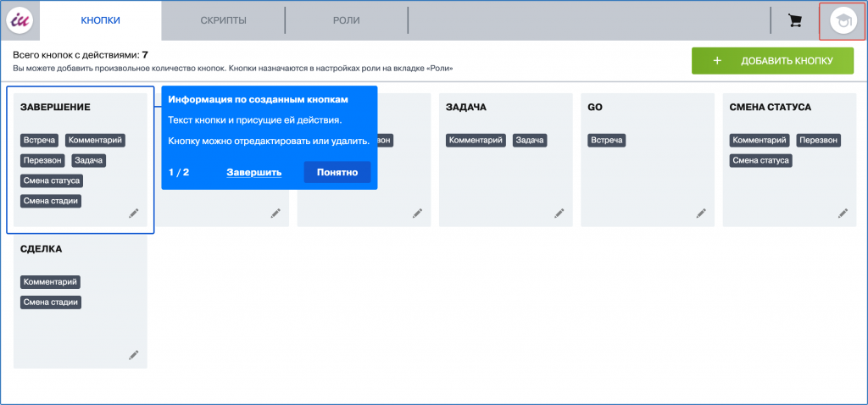Select Комментарий tag in ЗАВЕРШЕНИЕ card
The height and width of the screenshot is (405, 868).
[x=96, y=141]
